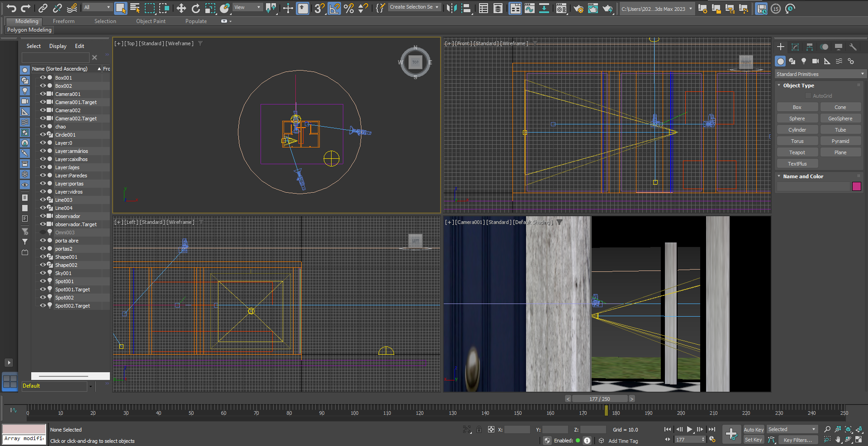Screen dimensions: 868x446
Task: Open the Modify command panel tab
Action: 795,47
